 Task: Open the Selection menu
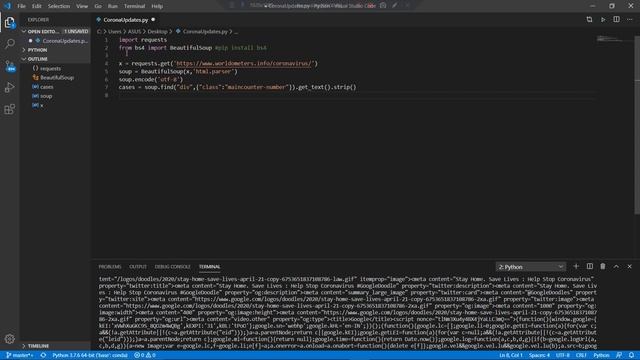pos(59,6)
